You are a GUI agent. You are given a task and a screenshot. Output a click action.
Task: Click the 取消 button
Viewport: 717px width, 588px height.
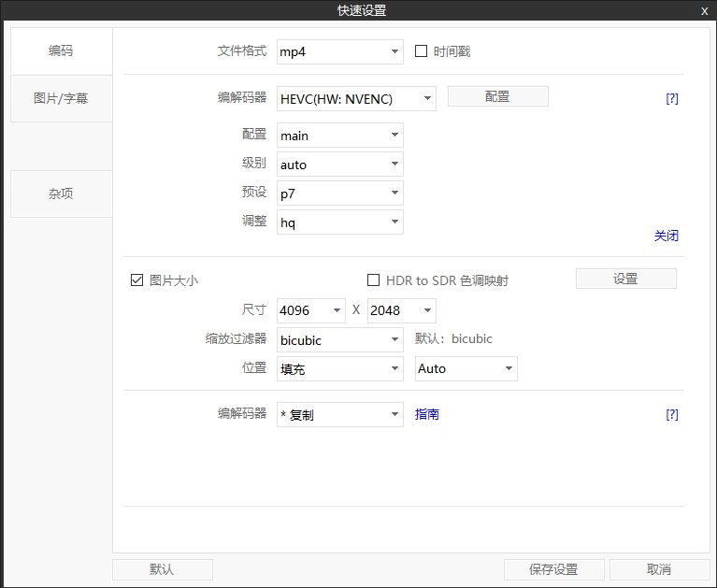click(659, 569)
